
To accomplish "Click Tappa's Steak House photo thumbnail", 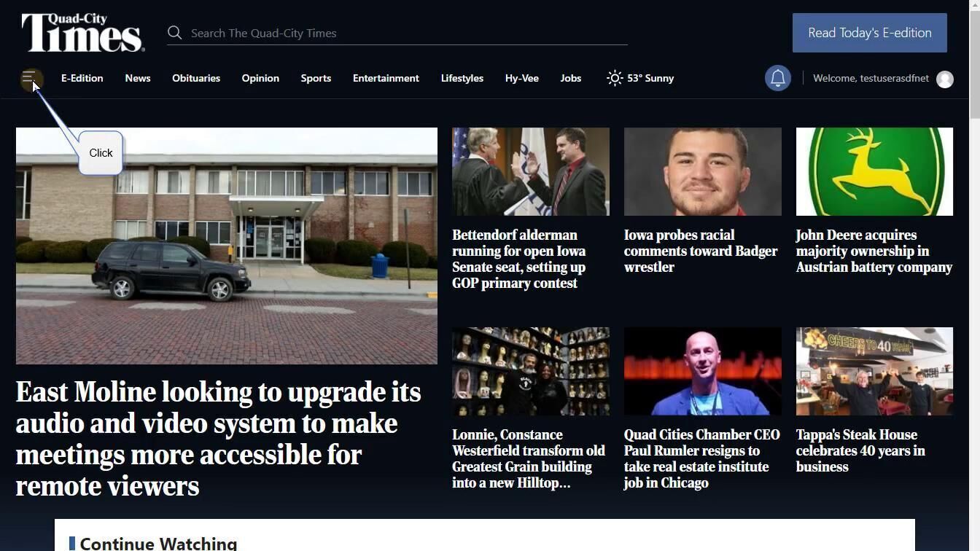I will (874, 372).
